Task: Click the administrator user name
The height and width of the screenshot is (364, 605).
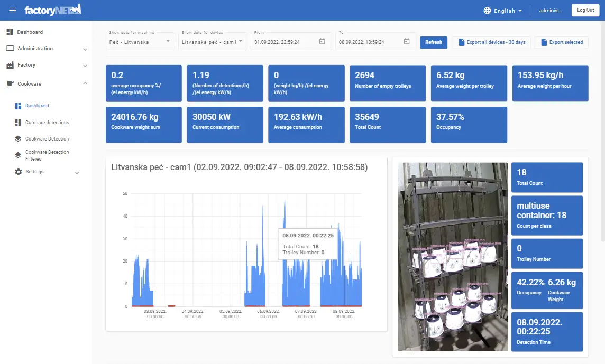Action: (x=551, y=11)
